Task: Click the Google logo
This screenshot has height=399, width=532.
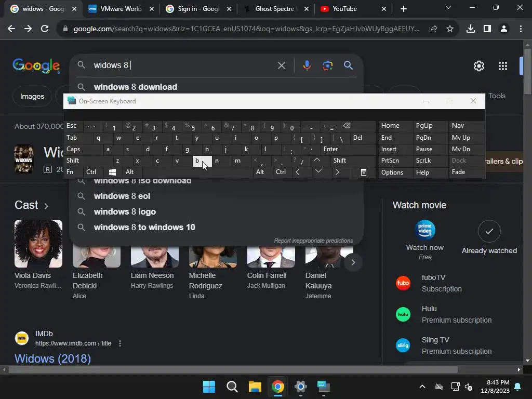Action: tap(36, 65)
